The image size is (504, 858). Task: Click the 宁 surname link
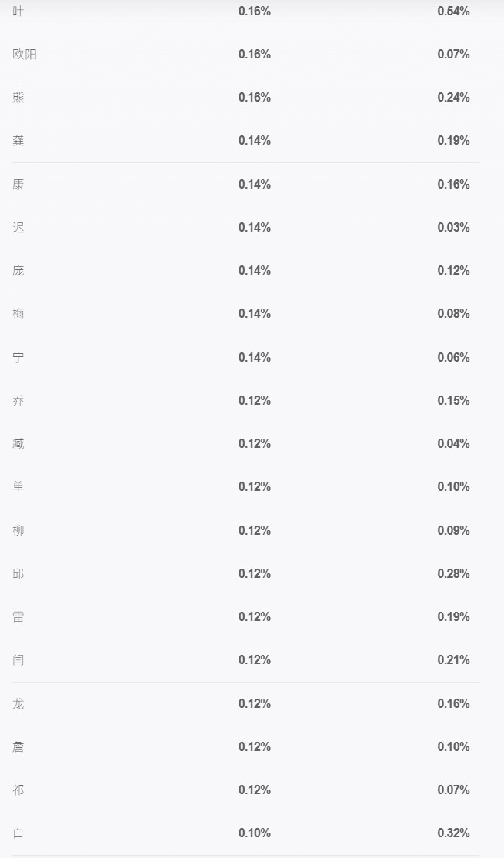(x=18, y=357)
